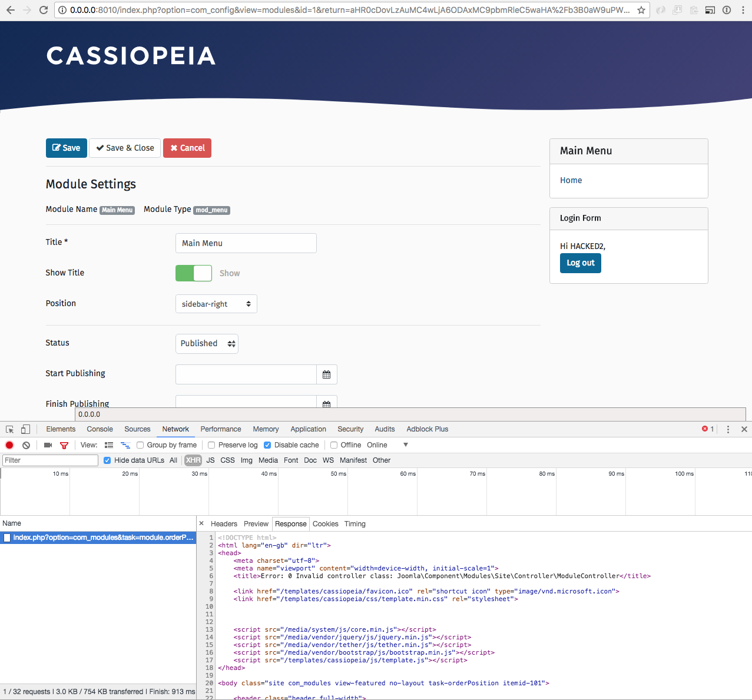The image size is (752, 700).
Task: Click the green Save button
Action: [x=67, y=148]
